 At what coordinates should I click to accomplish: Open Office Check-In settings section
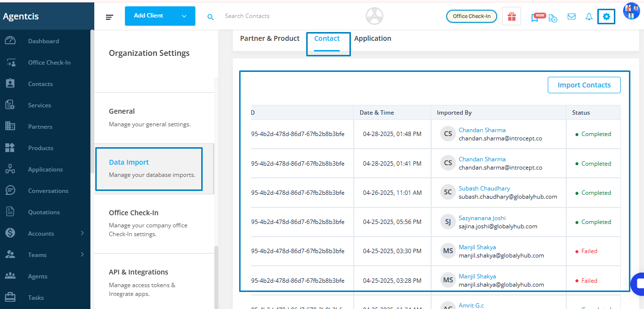pyautogui.click(x=154, y=223)
